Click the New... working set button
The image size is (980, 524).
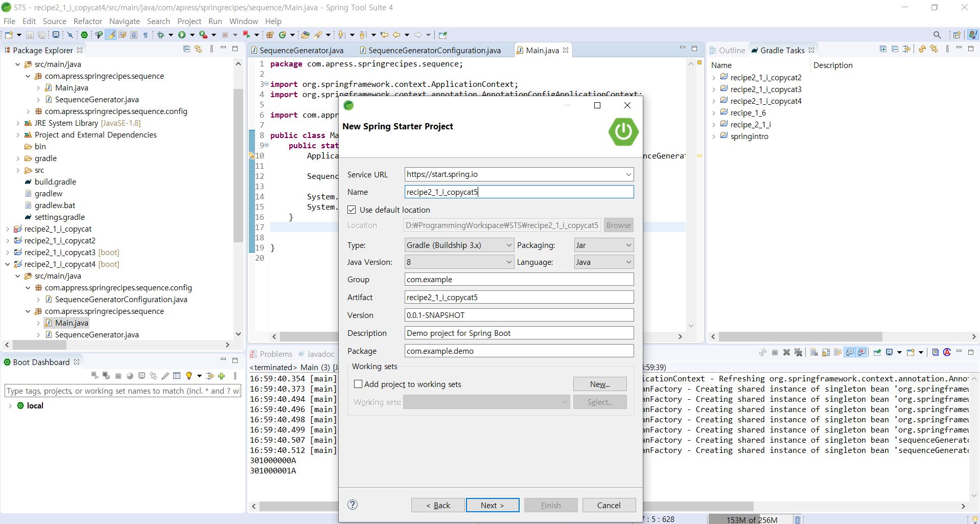click(600, 384)
